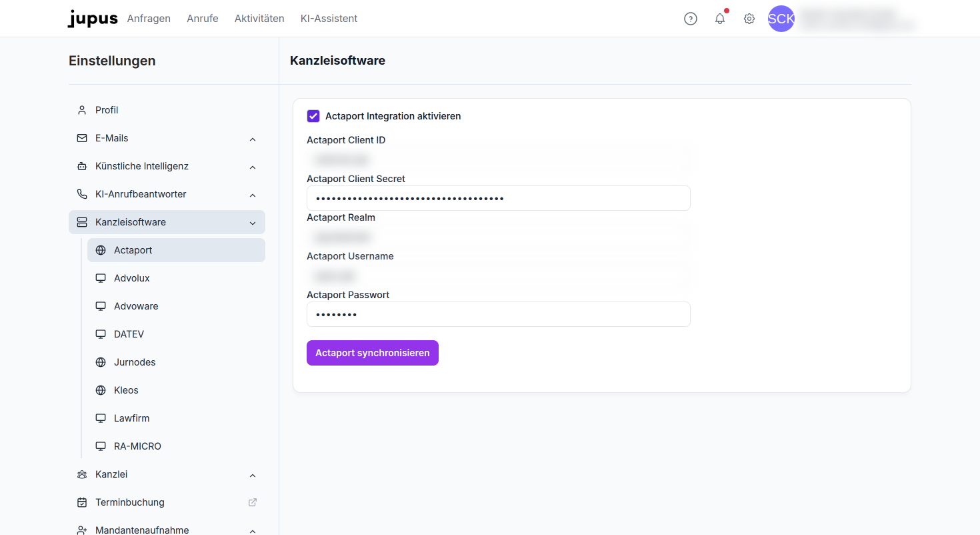The image size is (980, 535).
Task: Focus the Actaport Passwort field
Action: click(499, 314)
